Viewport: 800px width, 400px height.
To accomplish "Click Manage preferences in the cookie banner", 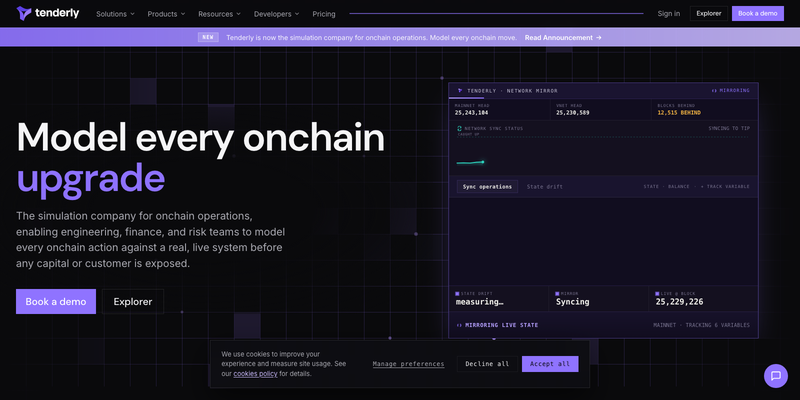I will 408,364.
